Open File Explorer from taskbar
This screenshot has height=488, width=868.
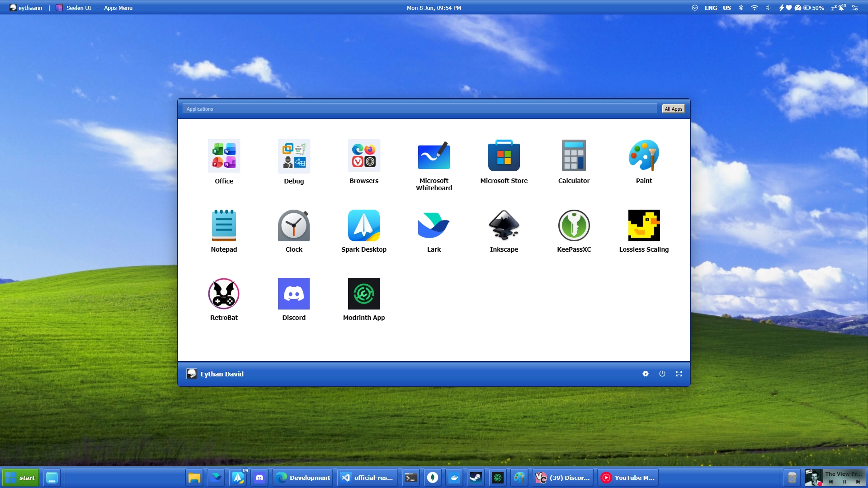coord(194,478)
